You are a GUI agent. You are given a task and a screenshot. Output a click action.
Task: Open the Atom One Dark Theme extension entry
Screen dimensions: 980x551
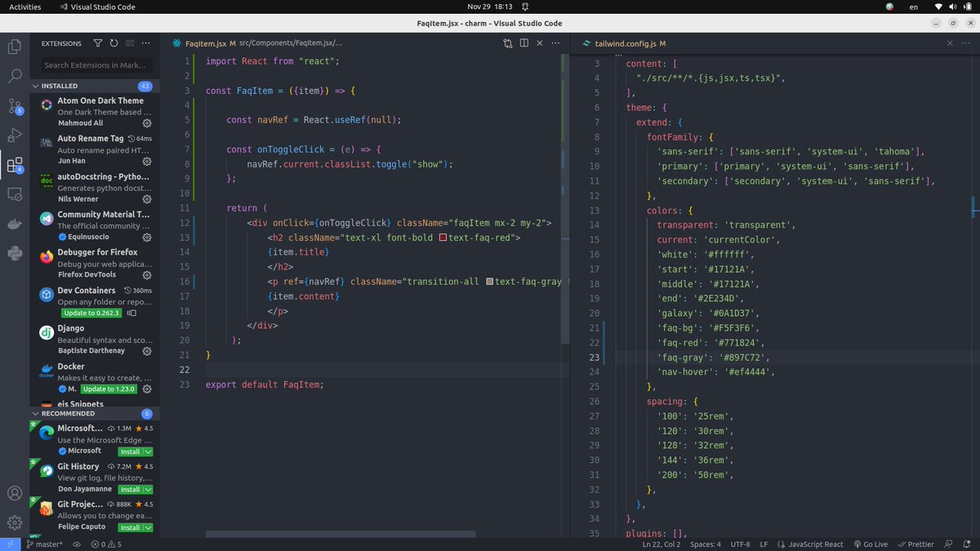(x=95, y=112)
